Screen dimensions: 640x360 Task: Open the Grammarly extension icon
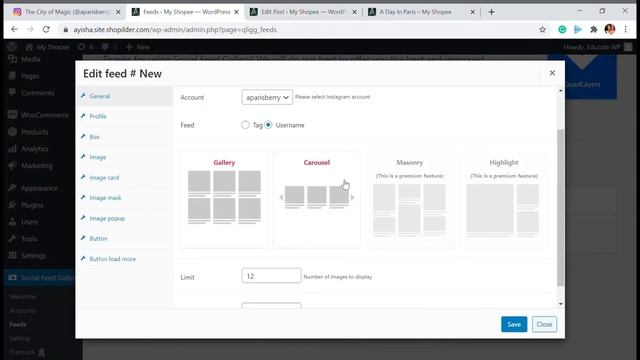(562, 29)
